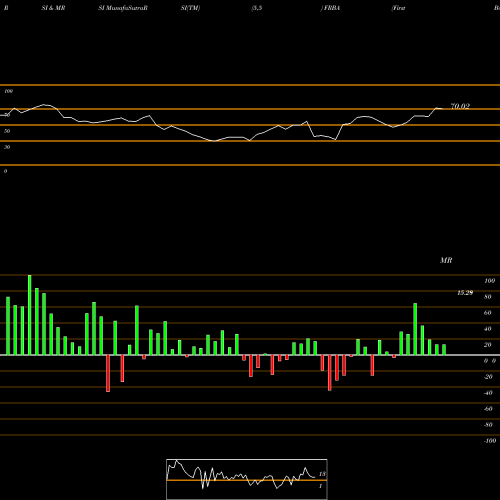Image resolution: width=500 pixels, height=500 pixels.
Task: Click the MR right axis label 60
Action: point(488,313)
